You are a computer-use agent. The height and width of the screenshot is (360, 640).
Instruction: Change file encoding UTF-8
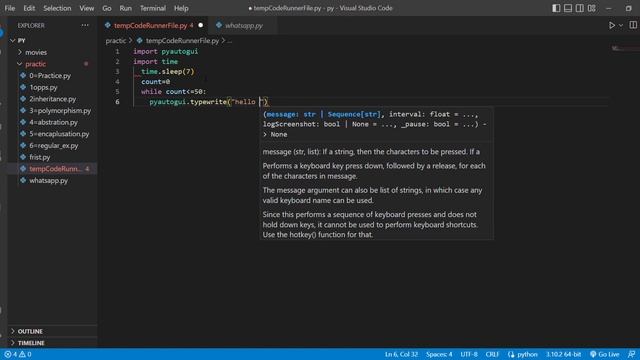click(x=469, y=354)
